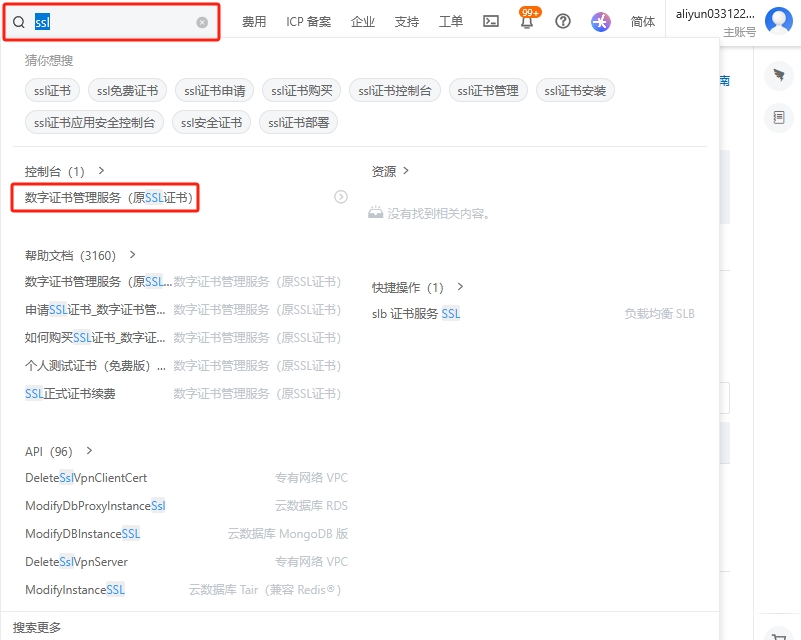This screenshot has height=640, width=801.
Task: Open the help question mark icon
Action: click(x=562, y=21)
